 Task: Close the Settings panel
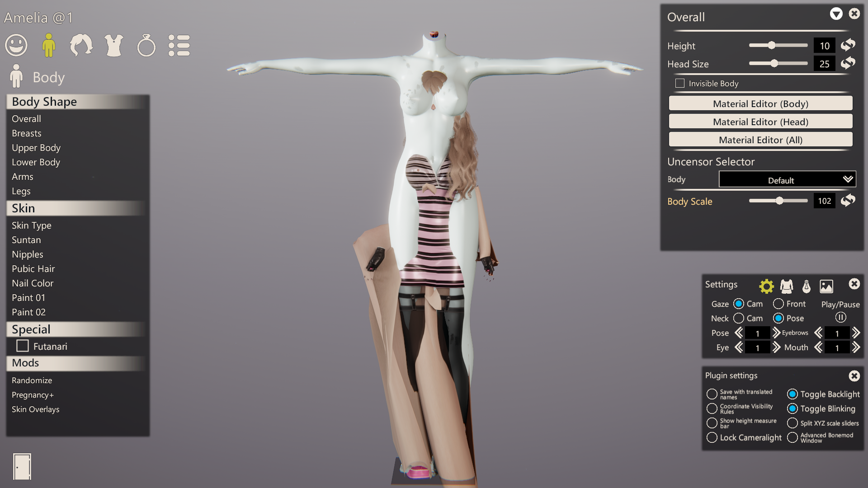click(854, 284)
